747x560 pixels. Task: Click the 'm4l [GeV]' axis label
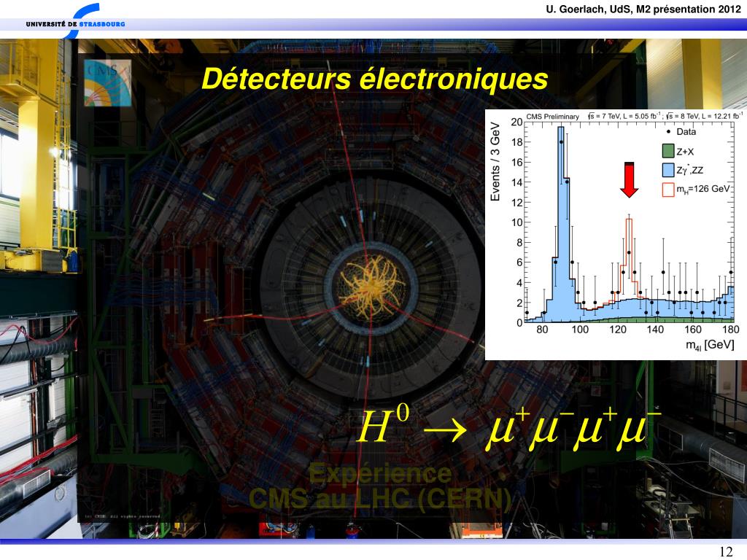[710, 344]
